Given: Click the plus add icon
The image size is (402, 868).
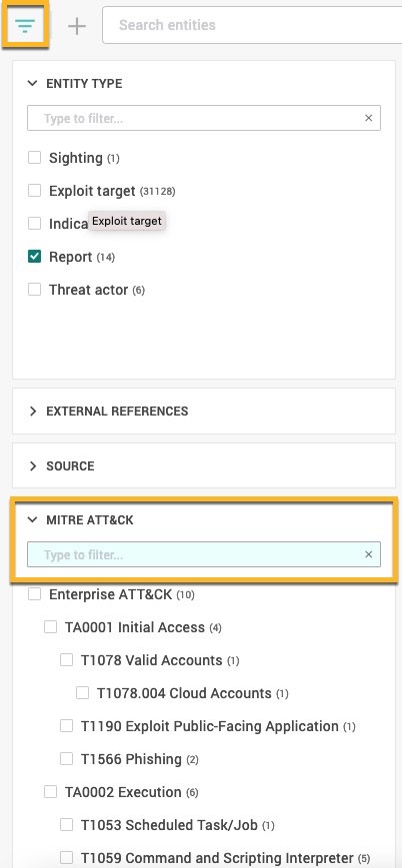Looking at the screenshot, I should click(x=77, y=25).
